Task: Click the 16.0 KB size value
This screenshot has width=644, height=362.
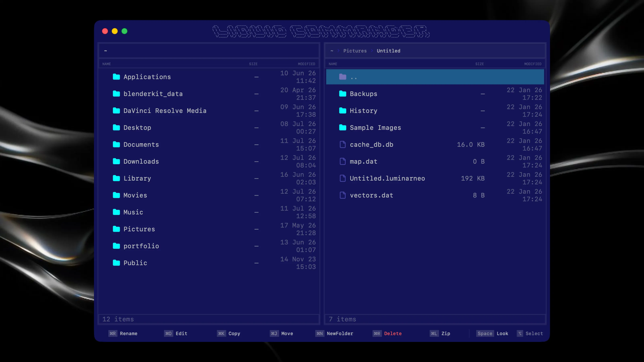Action: 471,145
